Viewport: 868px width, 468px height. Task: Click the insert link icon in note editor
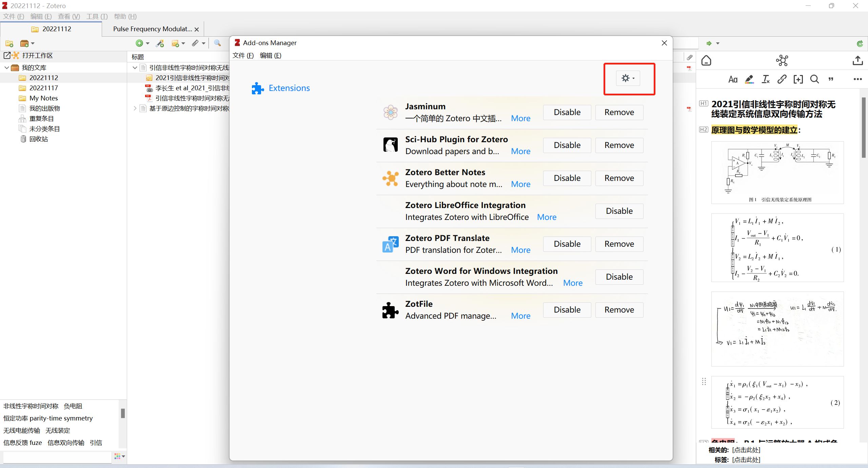click(x=782, y=79)
